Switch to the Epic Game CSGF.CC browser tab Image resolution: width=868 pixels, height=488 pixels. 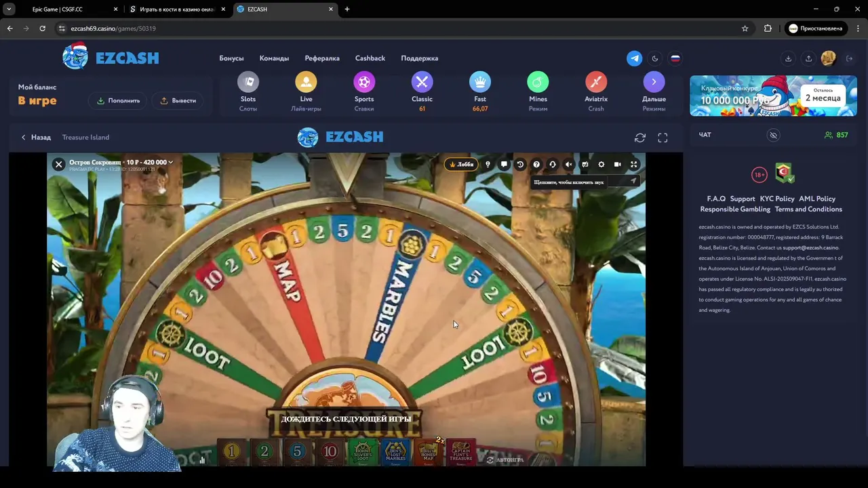point(58,9)
